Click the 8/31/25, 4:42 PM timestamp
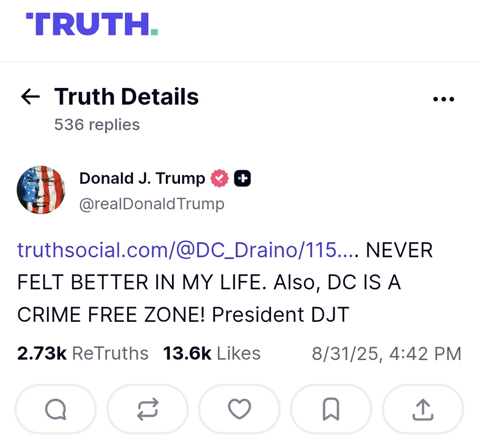 pyautogui.click(x=386, y=354)
